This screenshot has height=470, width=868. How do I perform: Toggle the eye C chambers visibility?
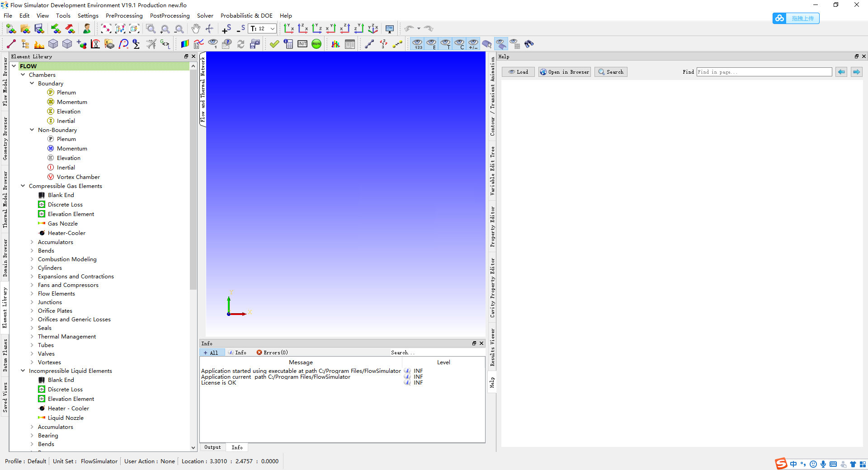point(459,44)
